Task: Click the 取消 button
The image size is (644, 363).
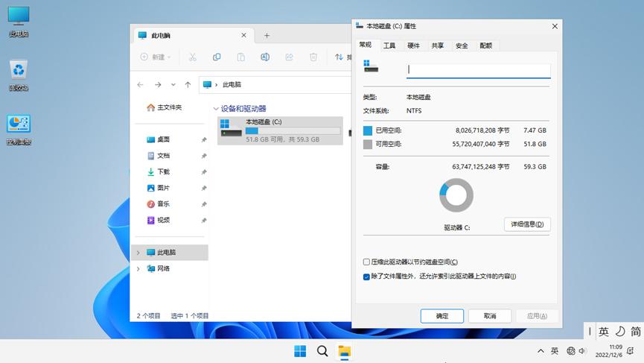Action: coord(490,316)
